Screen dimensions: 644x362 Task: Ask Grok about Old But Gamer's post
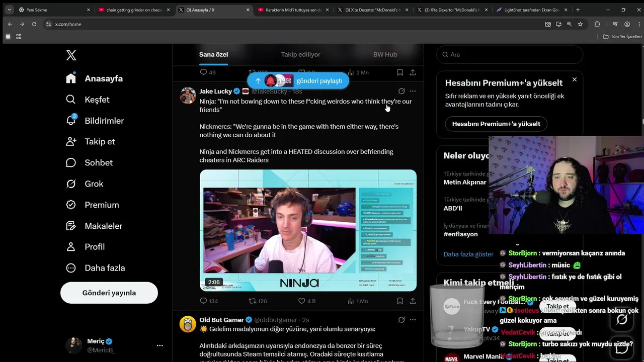(401, 320)
